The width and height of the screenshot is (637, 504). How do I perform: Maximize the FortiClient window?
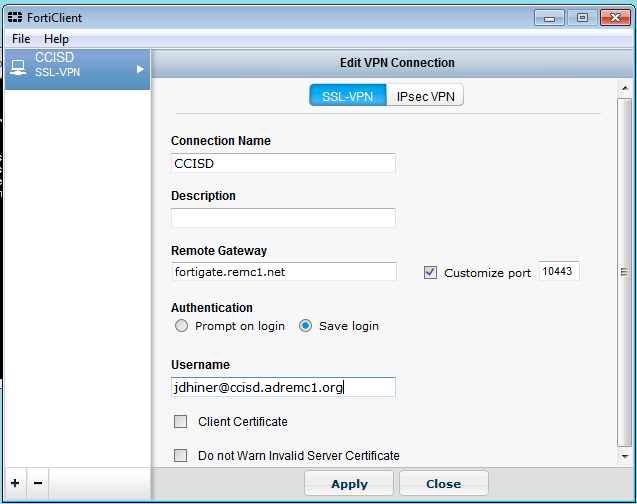[582, 18]
